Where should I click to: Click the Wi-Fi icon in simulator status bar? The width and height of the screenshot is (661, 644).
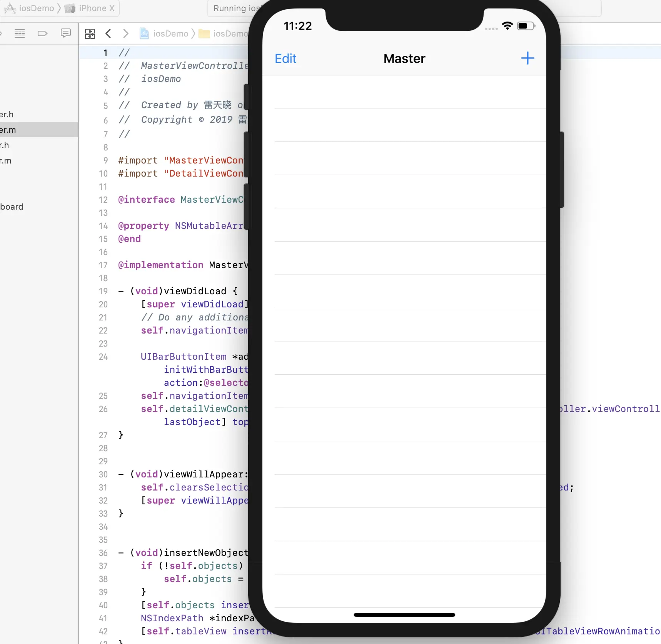point(507,26)
